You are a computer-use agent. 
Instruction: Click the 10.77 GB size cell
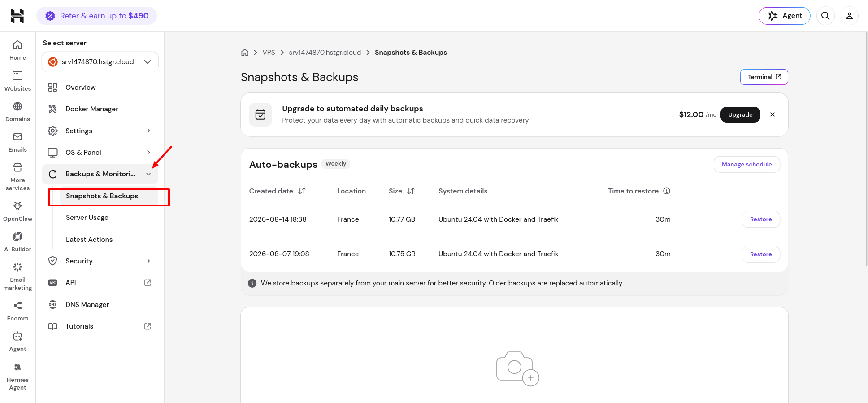pos(402,219)
